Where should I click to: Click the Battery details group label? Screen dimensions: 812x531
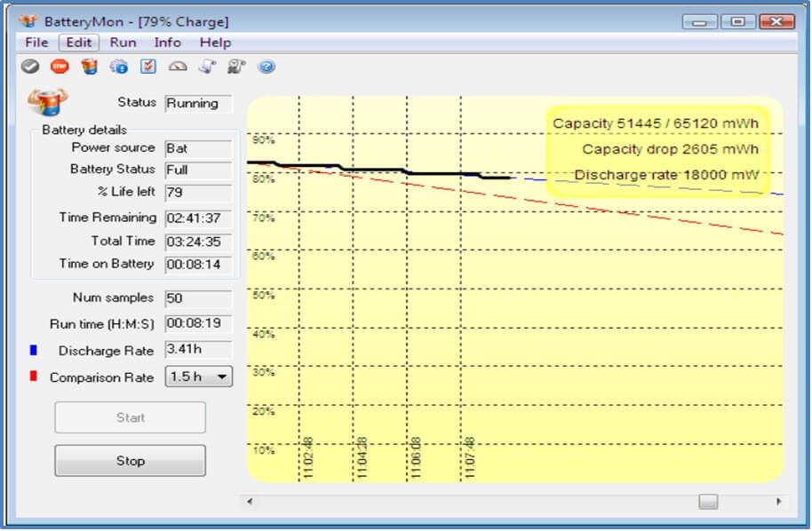(84, 130)
